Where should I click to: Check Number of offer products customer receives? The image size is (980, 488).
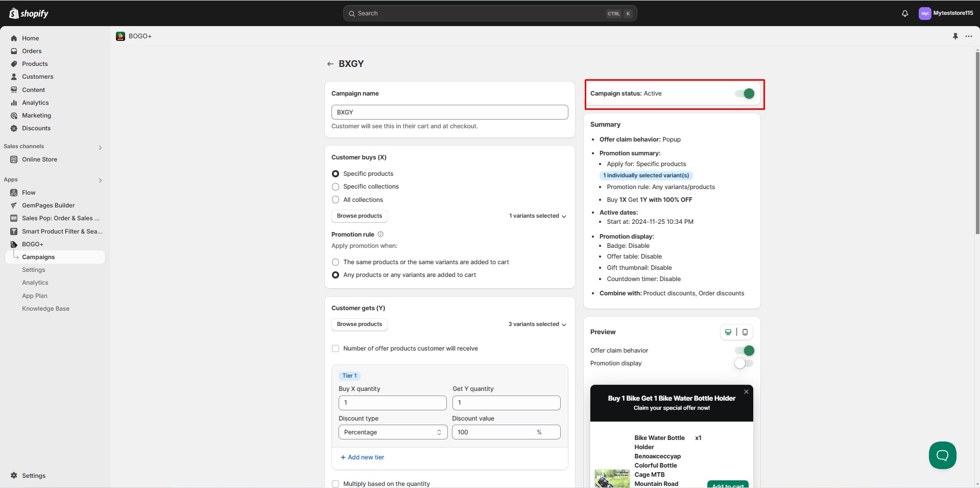(336, 348)
